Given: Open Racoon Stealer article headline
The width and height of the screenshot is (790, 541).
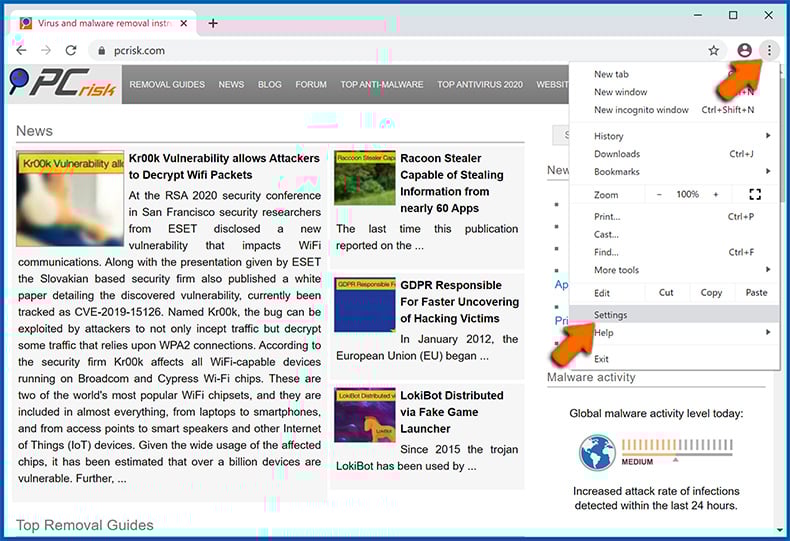Looking at the screenshot, I should point(452,183).
